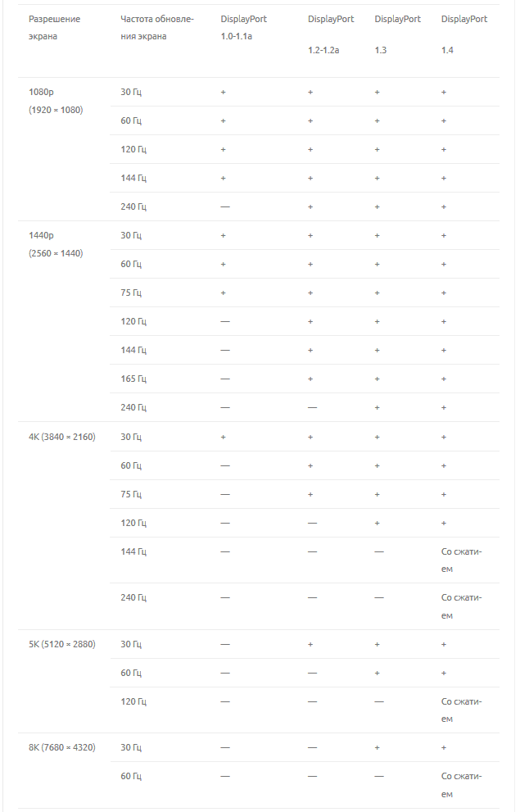Click 'Со сжатием' in the 4K 240 Гц row
The width and height of the screenshot is (520, 812).
[461, 606]
